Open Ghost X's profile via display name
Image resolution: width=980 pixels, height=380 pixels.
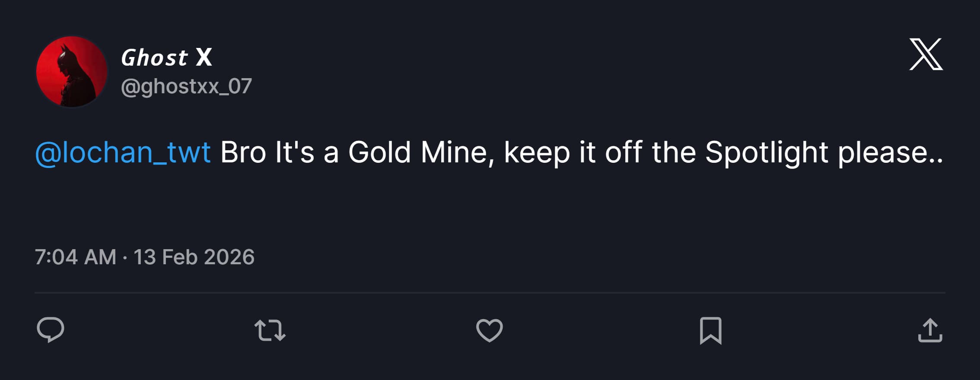tap(167, 57)
